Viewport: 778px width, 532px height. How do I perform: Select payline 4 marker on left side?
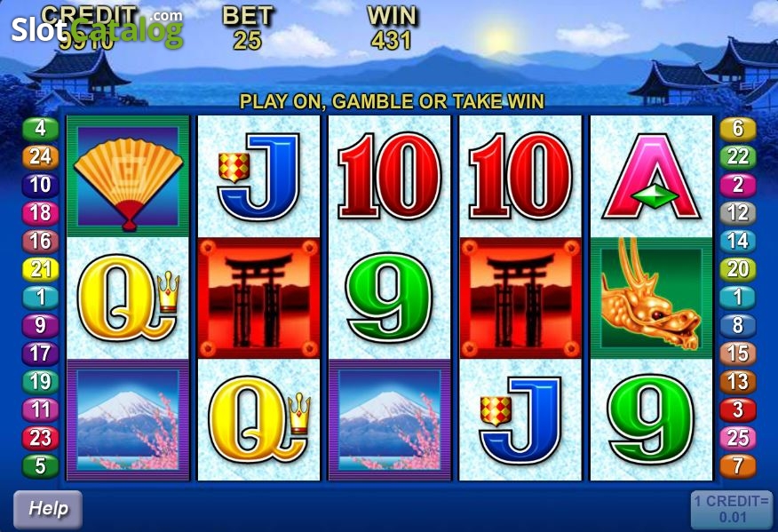[41, 129]
